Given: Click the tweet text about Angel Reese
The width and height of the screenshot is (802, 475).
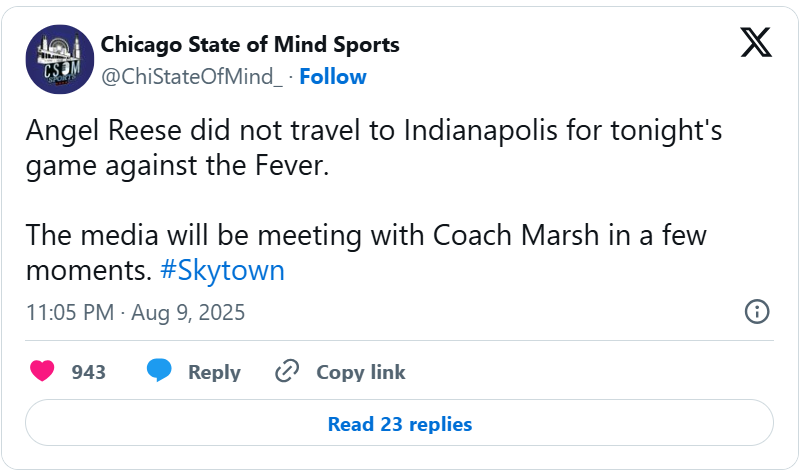Looking at the screenshot, I should click(x=373, y=147).
